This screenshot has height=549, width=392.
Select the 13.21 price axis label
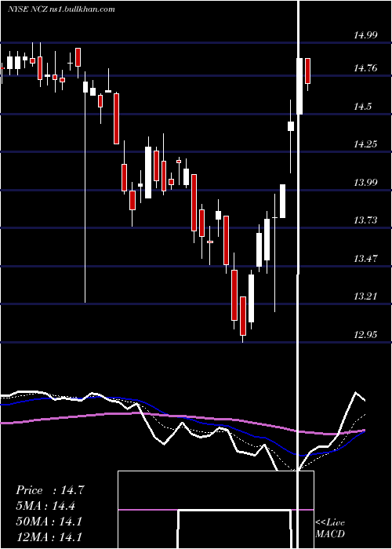coord(365,296)
